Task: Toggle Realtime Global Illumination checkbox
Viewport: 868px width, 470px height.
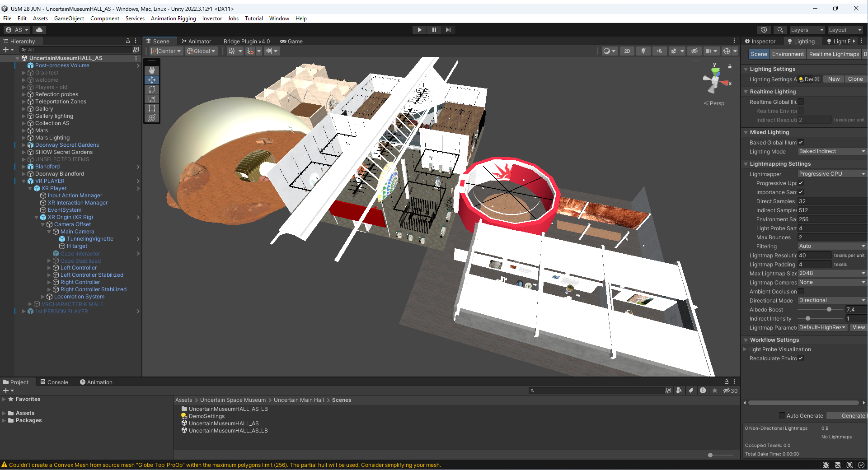Action: tap(801, 102)
